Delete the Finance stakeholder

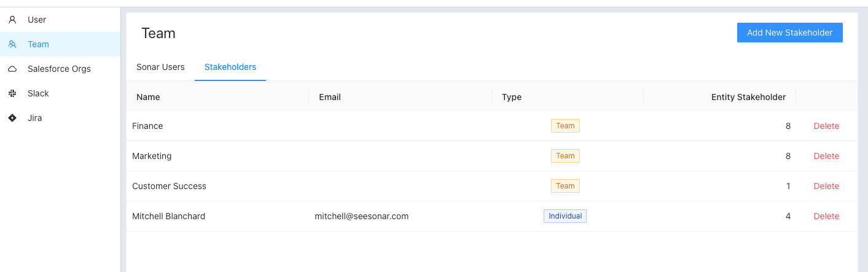tap(826, 126)
